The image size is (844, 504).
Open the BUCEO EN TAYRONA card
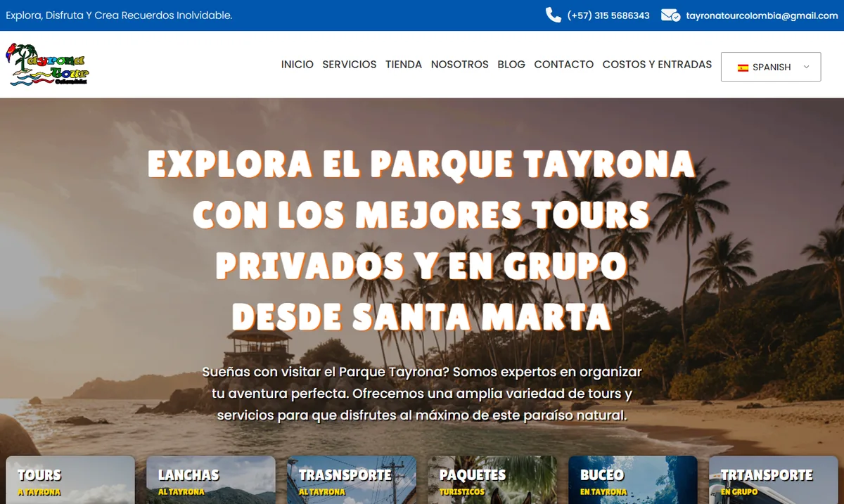click(x=633, y=480)
